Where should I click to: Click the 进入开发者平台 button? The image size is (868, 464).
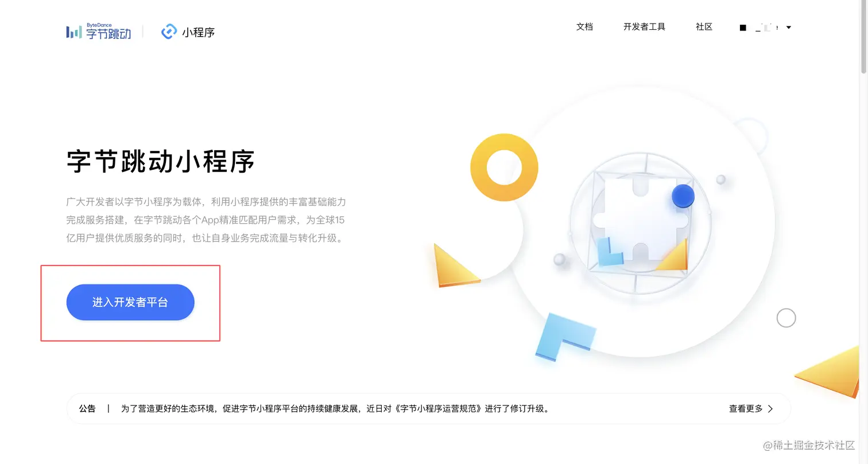130,302
